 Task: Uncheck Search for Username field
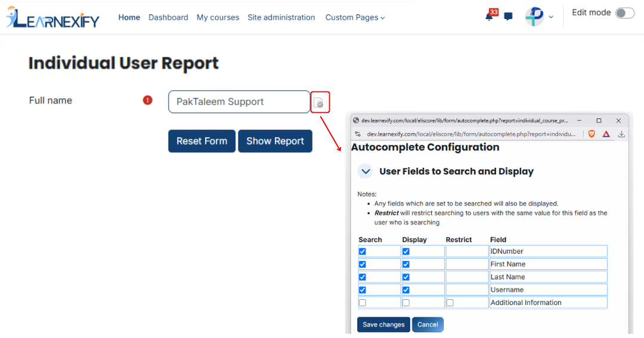tap(363, 290)
